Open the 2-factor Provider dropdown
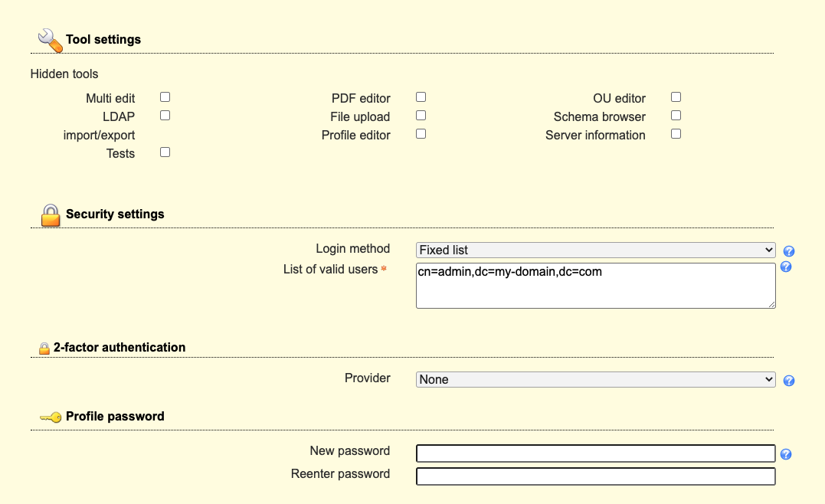This screenshot has width=825, height=504. pyautogui.click(x=595, y=379)
